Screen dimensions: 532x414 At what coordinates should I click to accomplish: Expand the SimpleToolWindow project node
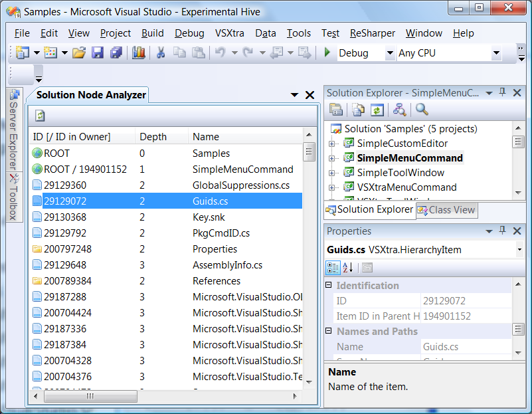tap(331, 173)
